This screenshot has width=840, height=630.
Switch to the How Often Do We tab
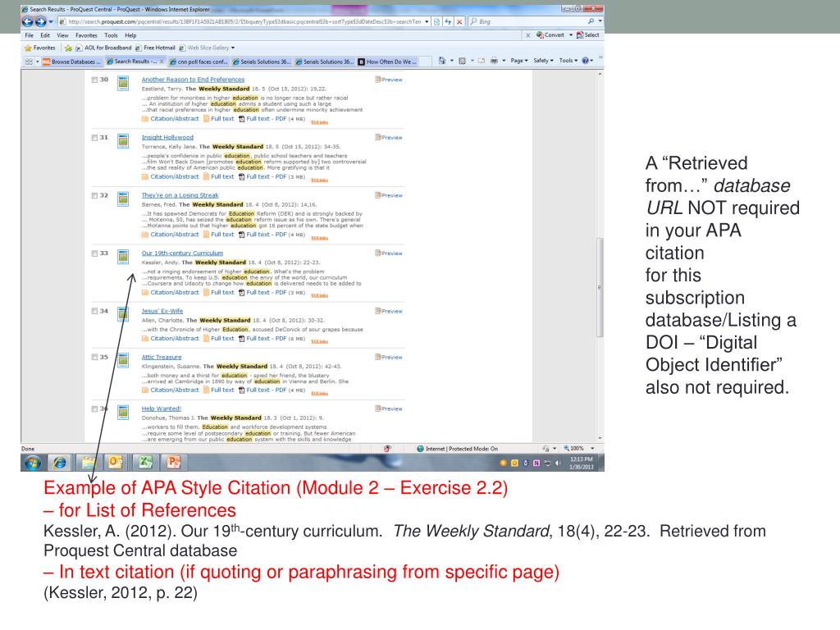pyautogui.click(x=387, y=62)
